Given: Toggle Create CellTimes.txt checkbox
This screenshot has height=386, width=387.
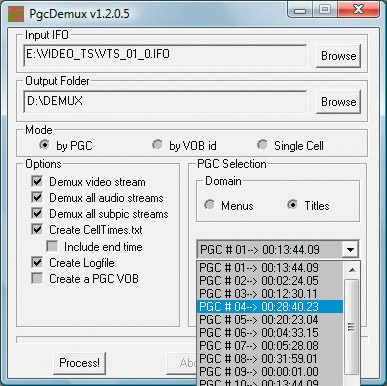Looking at the screenshot, I should pos(37,229).
